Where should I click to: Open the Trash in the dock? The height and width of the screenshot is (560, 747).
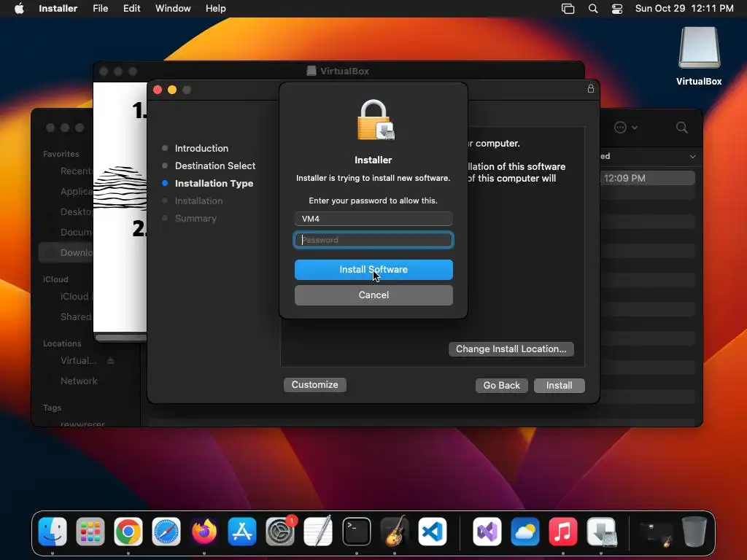pos(694,531)
